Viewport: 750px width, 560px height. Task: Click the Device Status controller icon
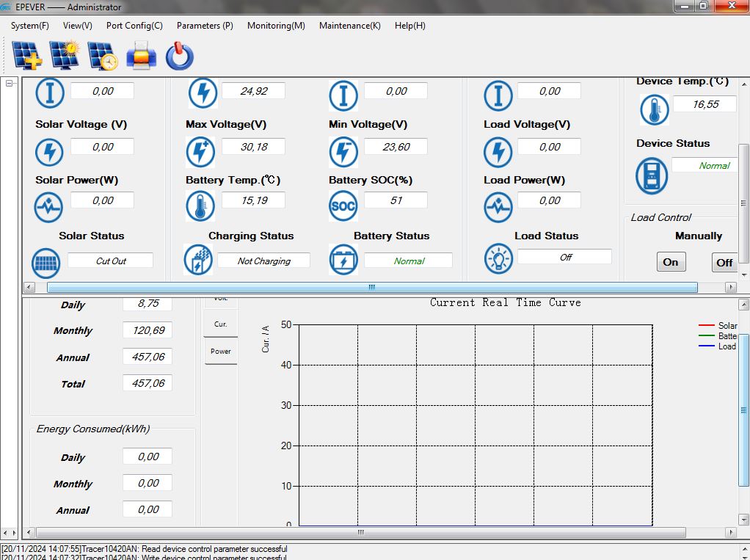click(x=651, y=175)
